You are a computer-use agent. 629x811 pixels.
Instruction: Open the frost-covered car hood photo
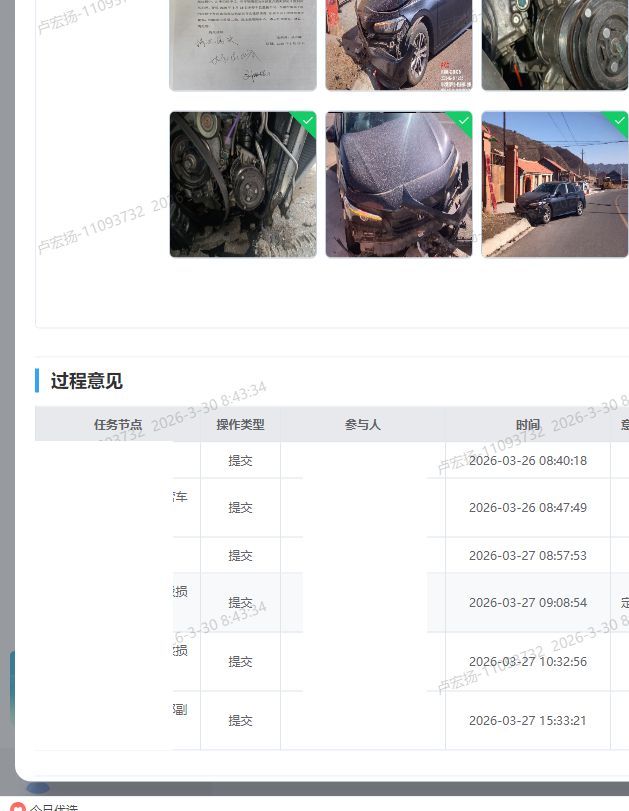coord(398,185)
